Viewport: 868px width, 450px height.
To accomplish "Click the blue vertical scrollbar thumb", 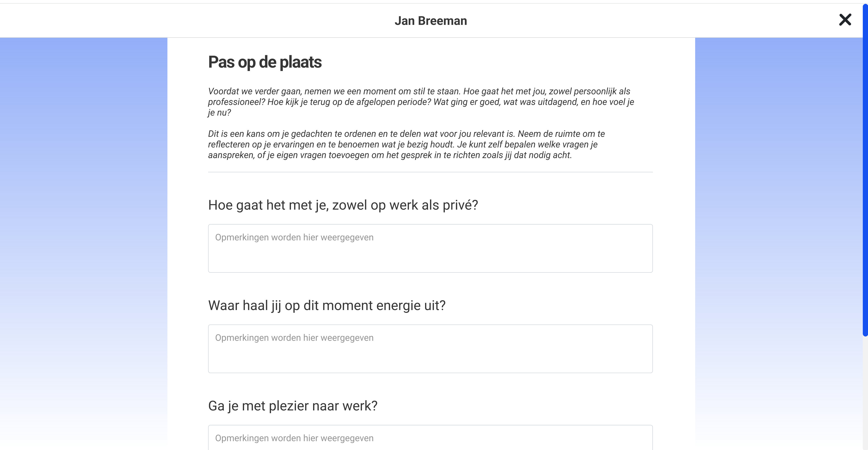I will [865, 168].
